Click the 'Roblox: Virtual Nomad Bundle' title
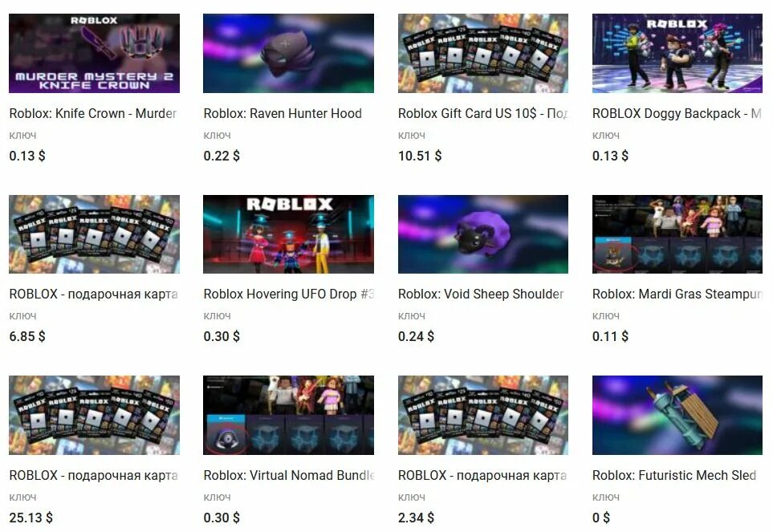 [289, 475]
